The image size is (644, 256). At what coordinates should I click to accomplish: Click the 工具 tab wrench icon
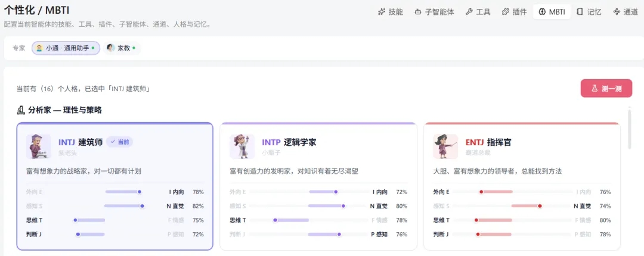[469, 12]
